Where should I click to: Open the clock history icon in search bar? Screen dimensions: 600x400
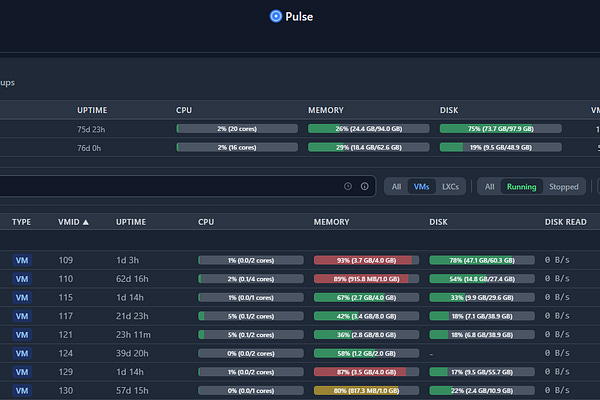(348, 186)
